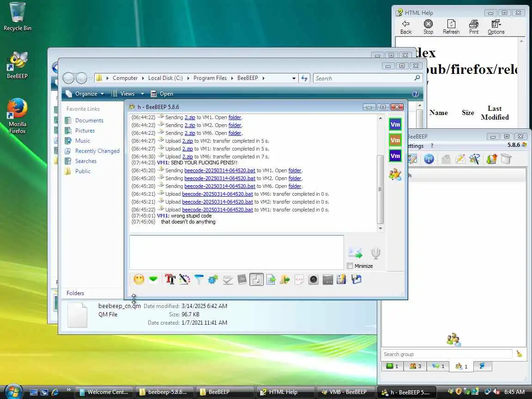Click Refresh in HTML Help window
The height and width of the screenshot is (399, 532).
(x=451, y=27)
